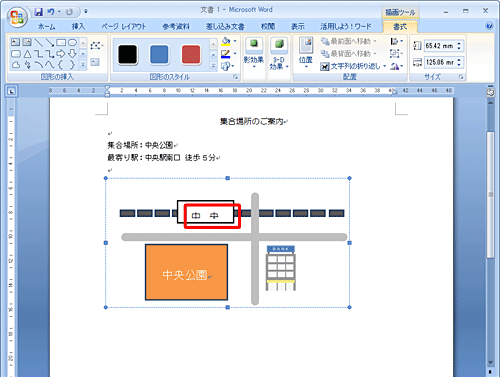Undo the last action
The image size is (500, 377).
pyautogui.click(x=51, y=12)
